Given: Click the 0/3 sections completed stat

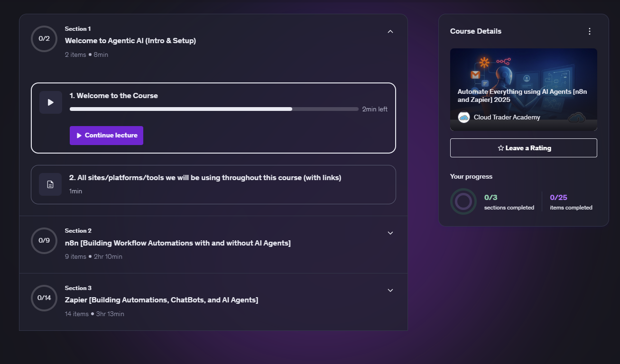Looking at the screenshot, I should pyautogui.click(x=509, y=202).
